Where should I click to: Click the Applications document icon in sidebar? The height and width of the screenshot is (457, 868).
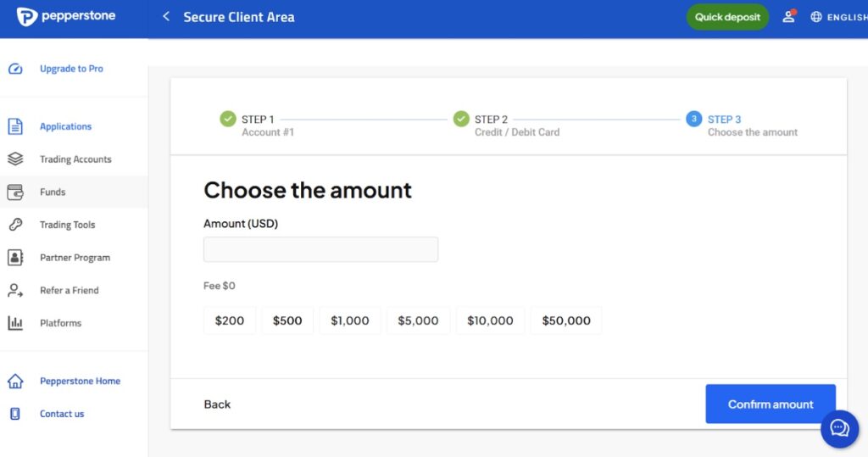tap(15, 126)
